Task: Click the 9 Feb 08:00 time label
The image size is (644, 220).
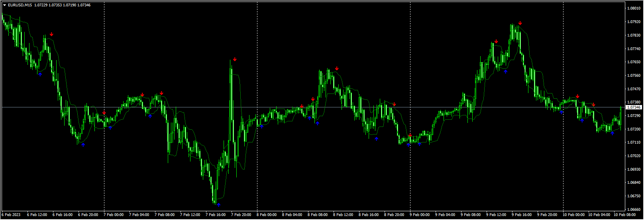Action: (471, 215)
